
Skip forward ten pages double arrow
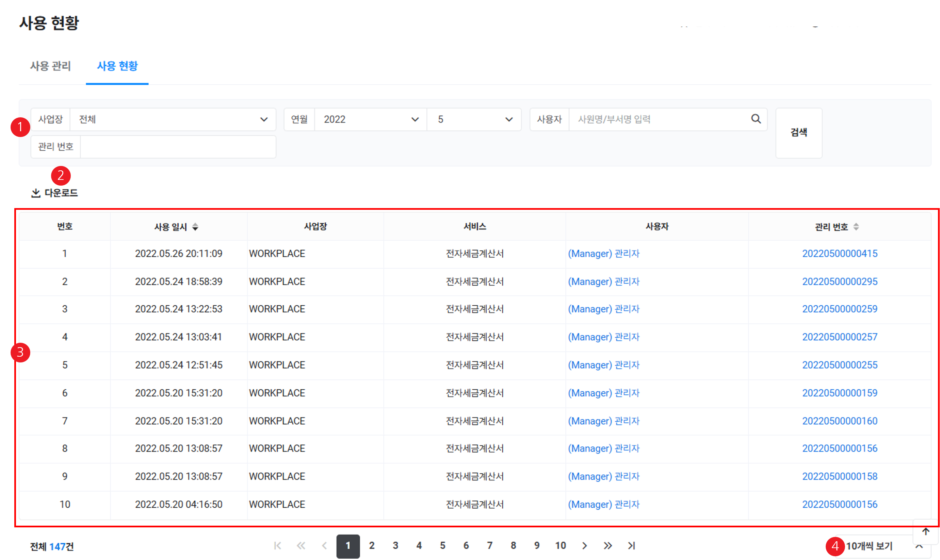(x=607, y=546)
